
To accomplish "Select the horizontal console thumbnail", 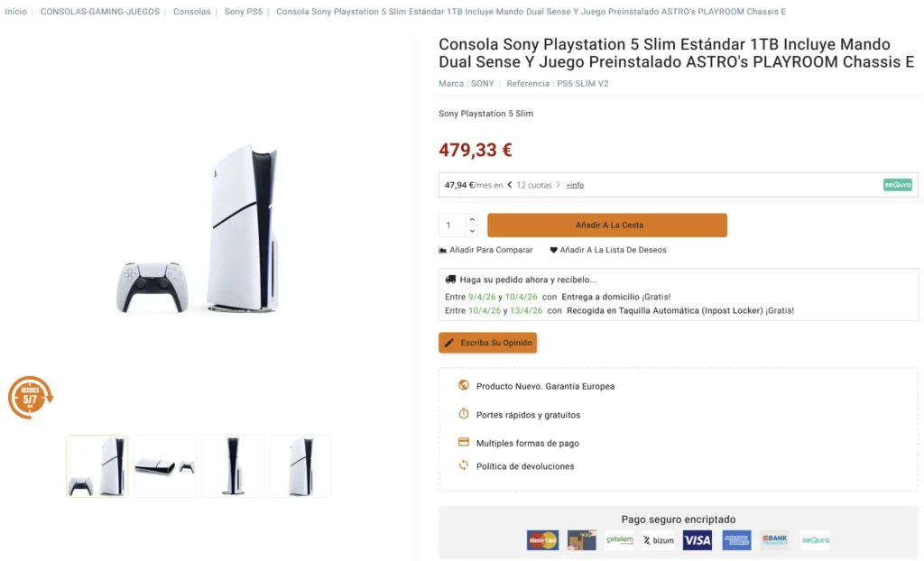I will tap(164, 465).
